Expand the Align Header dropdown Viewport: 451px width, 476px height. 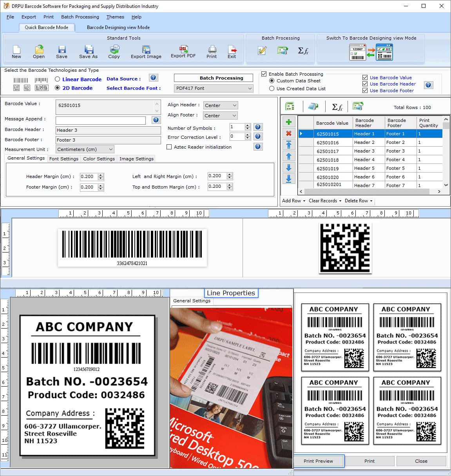(x=221, y=105)
